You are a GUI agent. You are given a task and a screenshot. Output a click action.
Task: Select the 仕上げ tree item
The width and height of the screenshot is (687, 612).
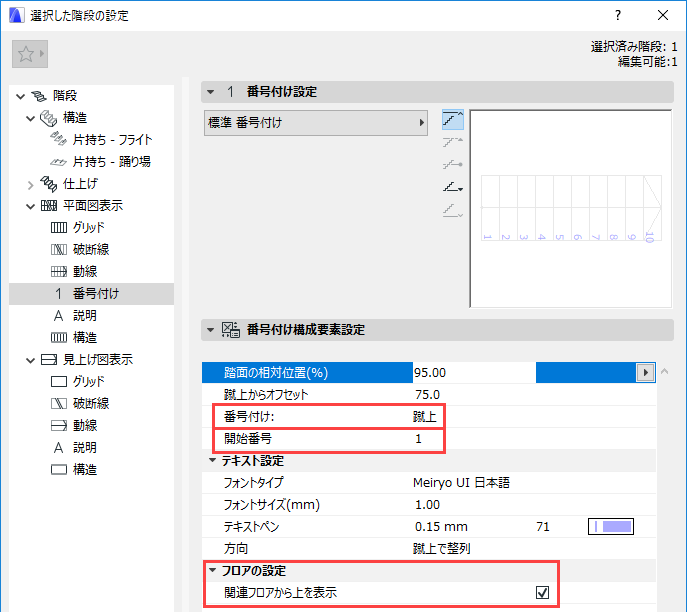80,184
